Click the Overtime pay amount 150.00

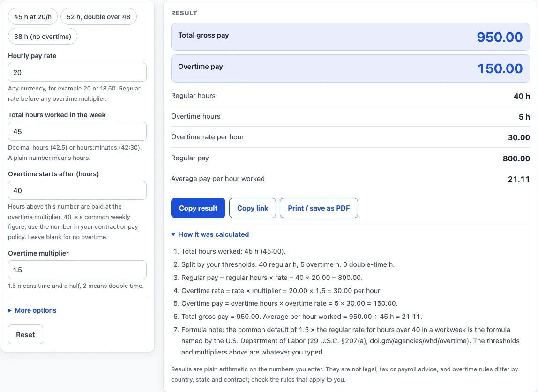pos(500,68)
